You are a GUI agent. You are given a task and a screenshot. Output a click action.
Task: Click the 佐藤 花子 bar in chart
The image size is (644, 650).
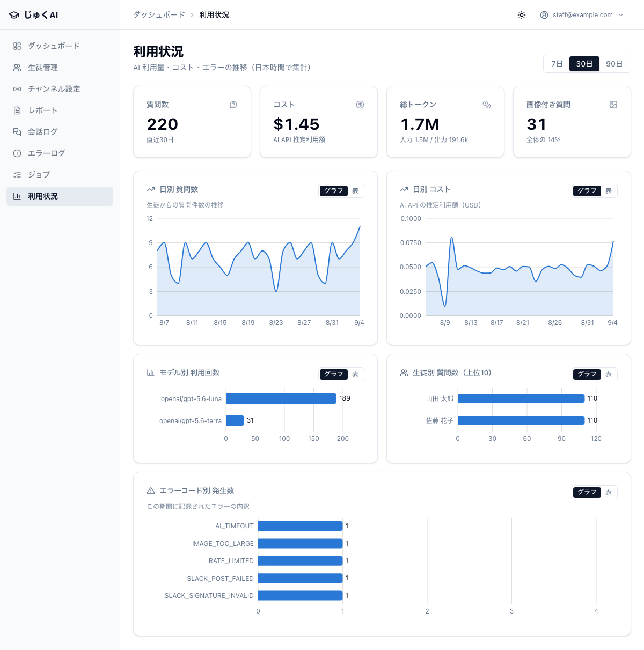point(521,420)
